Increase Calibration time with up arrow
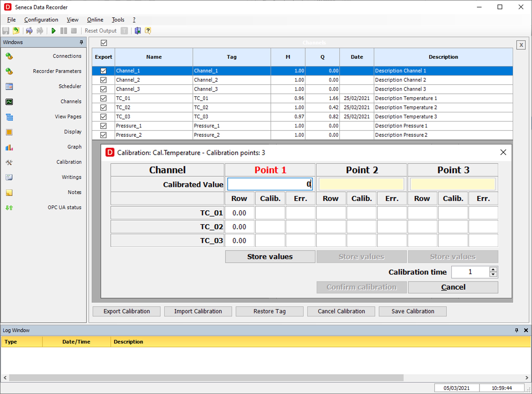Viewport: 532px width, 394px height. tap(493, 269)
